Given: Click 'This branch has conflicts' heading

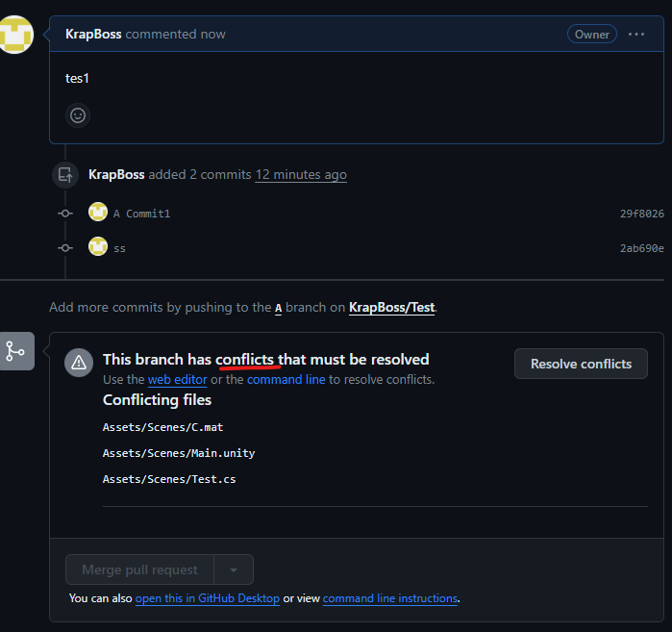Looking at the screenshot, I should 265,360.
